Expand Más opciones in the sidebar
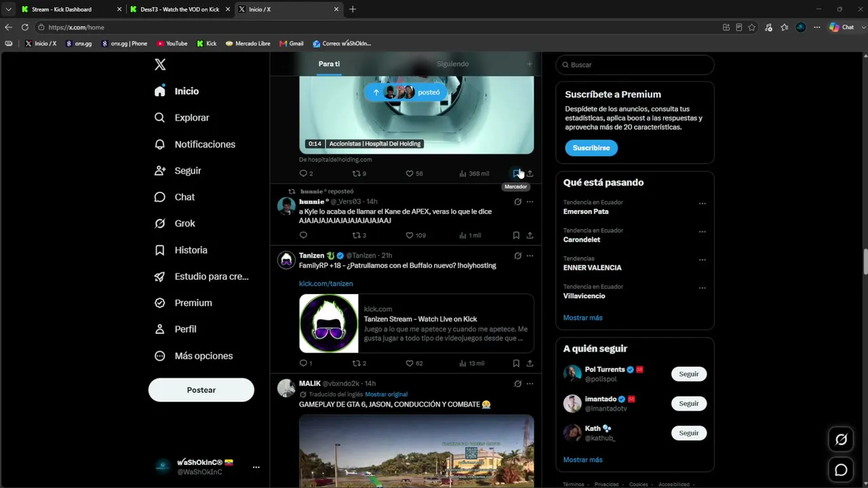The width and height of the screenshot is (868, 488). point(193,356)
